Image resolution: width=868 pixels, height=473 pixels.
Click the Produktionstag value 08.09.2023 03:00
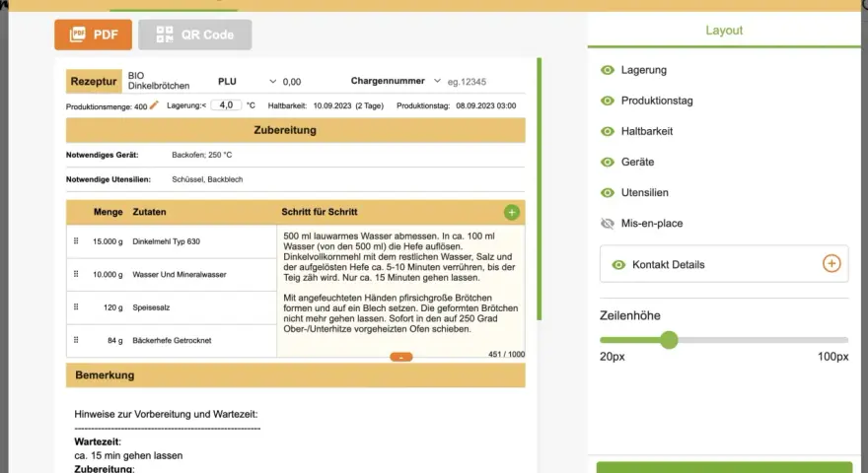[486, 105]
